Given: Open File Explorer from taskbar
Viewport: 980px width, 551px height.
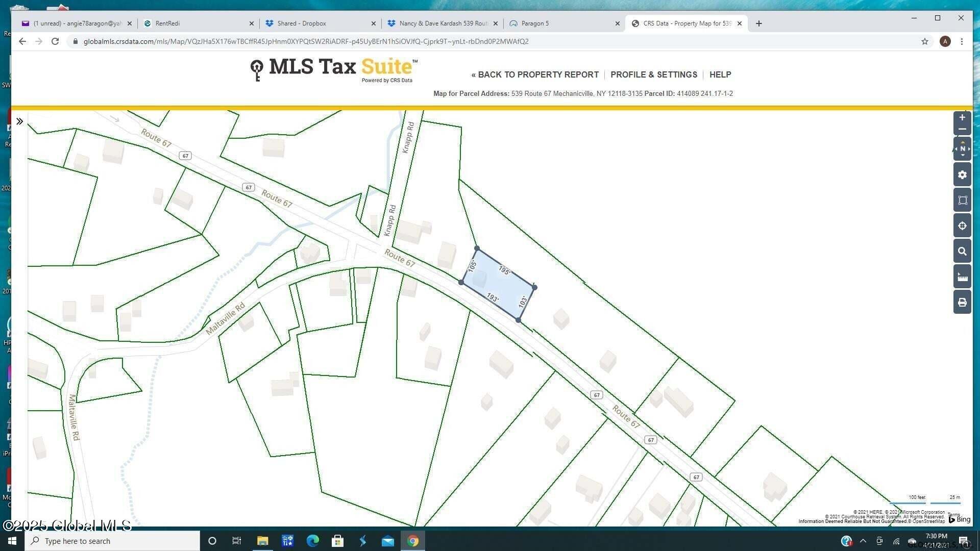Looking at the screenshot, I should (262, 541).
